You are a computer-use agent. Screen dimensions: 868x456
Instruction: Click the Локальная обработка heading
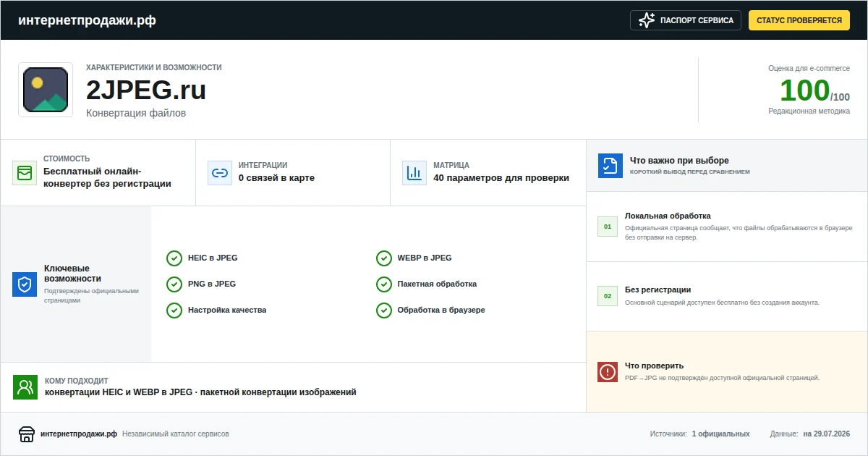click(668, 216)
